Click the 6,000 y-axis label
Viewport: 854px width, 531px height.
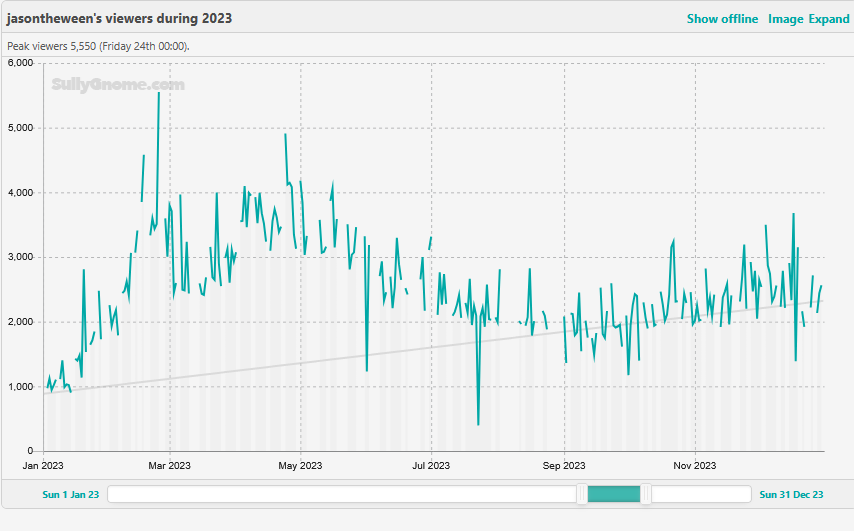[21, 63]
